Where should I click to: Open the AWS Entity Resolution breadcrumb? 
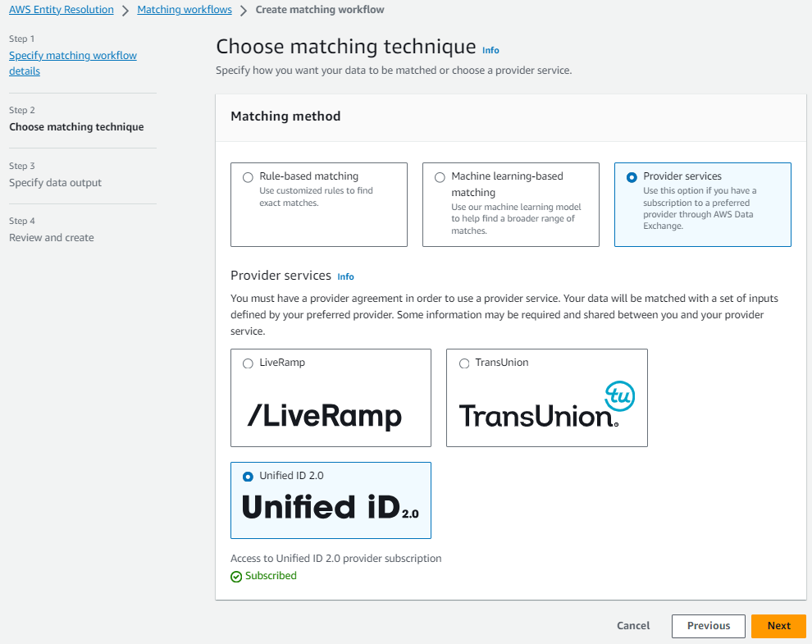coord(61,9)
